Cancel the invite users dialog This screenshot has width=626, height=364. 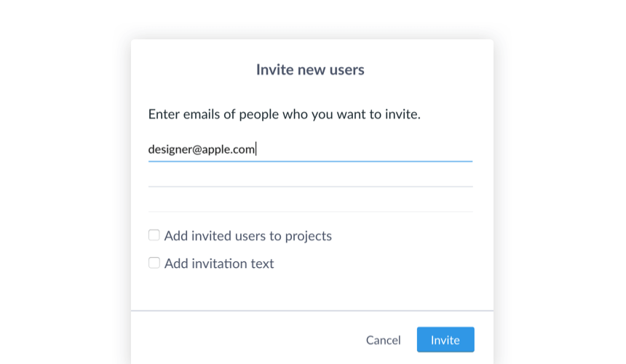[383, 340]
